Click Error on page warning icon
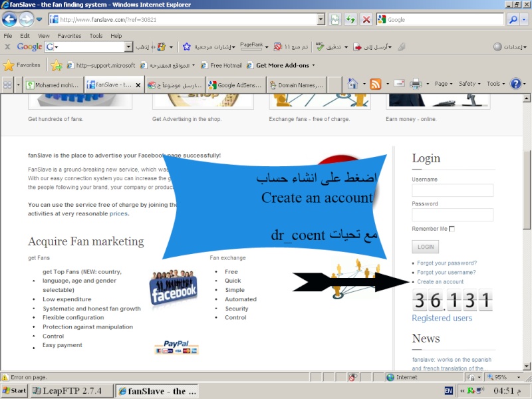Image resolution: width=532 pixels, height=399 pixels. click(x=5, y=377)
